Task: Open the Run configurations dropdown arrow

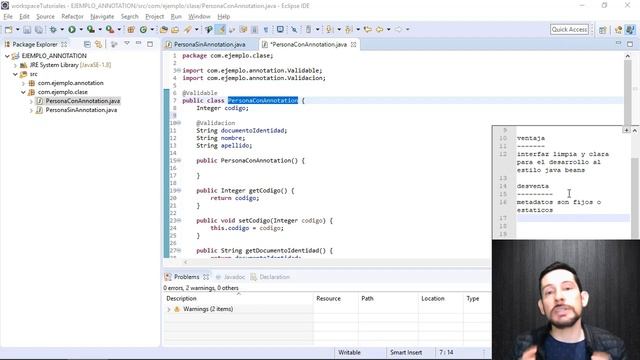Action: 81,29
